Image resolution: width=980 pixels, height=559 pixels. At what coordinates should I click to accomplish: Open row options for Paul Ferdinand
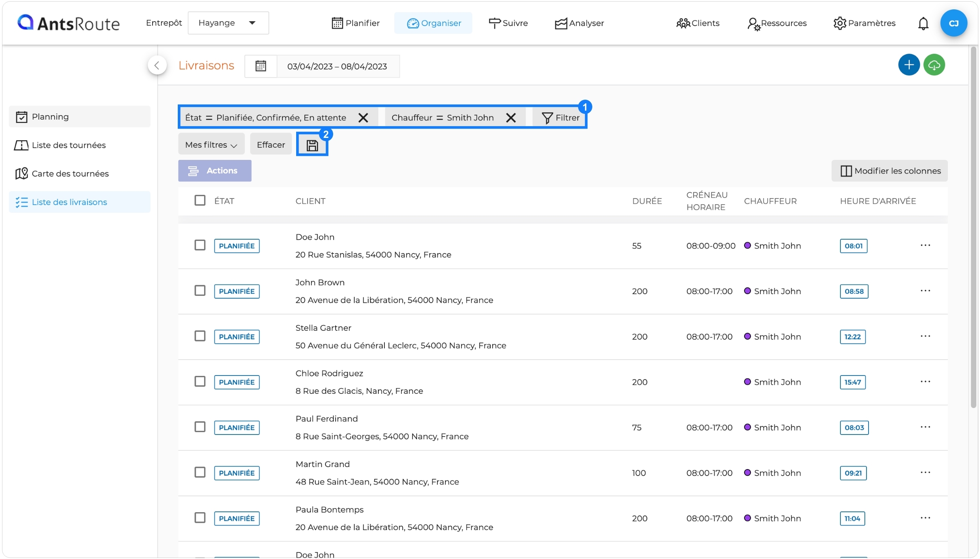point(925,427)
